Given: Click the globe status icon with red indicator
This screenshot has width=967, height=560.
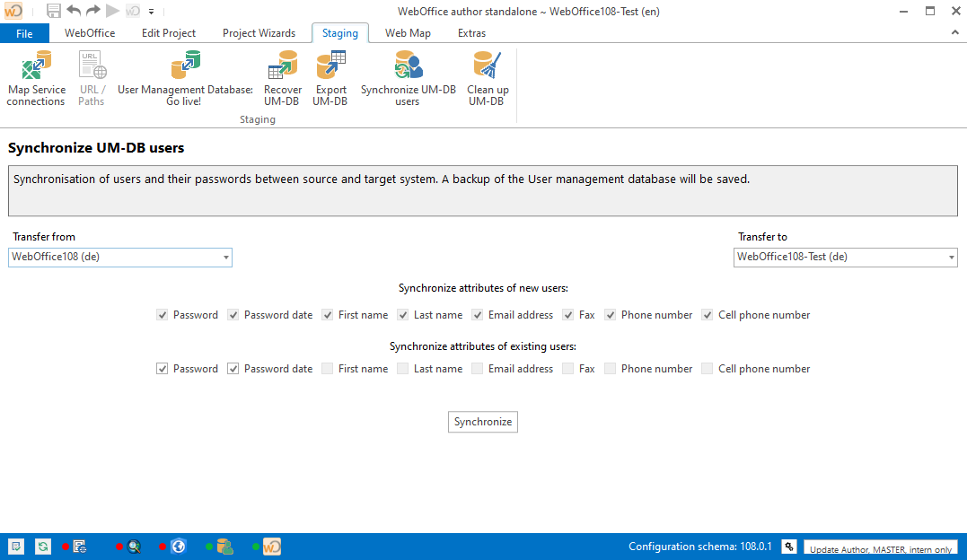Looking at the screenshot, I should tap(178, 546).
